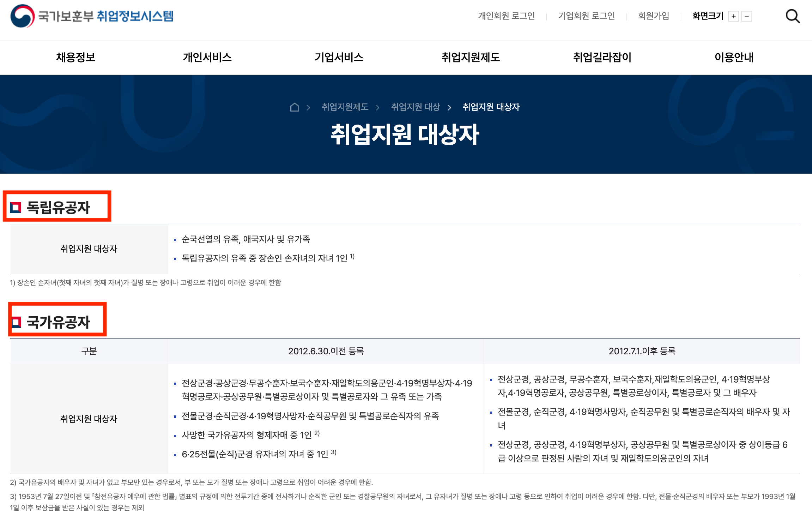
Task: Go to 취업지원제도 breadcrumb link
Action: 345,107
